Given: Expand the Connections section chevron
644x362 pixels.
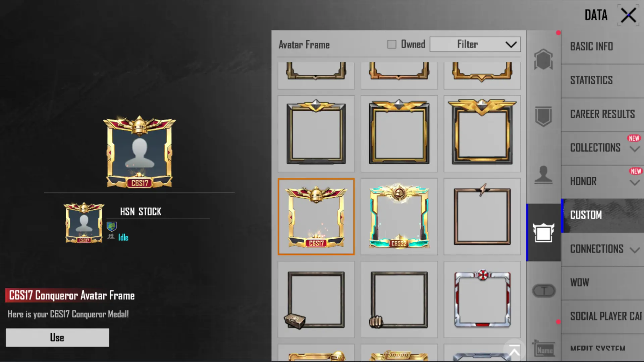Looking at the screenshot, I should (635, 250).
